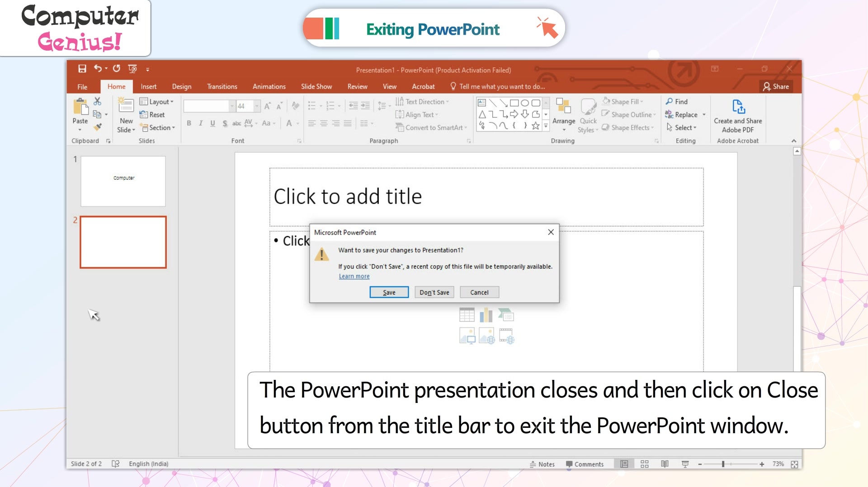Click Clear All Formatting icon

tap(296, 106)
